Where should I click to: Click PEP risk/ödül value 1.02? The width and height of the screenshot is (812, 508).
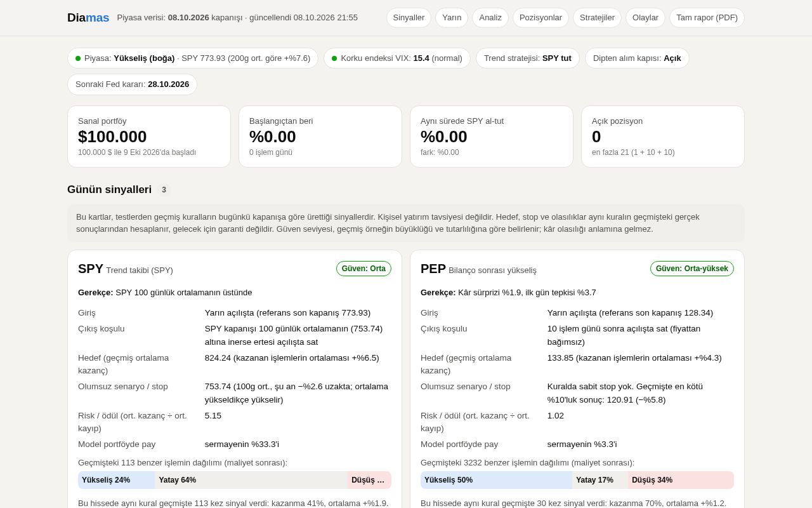[556, 415]
